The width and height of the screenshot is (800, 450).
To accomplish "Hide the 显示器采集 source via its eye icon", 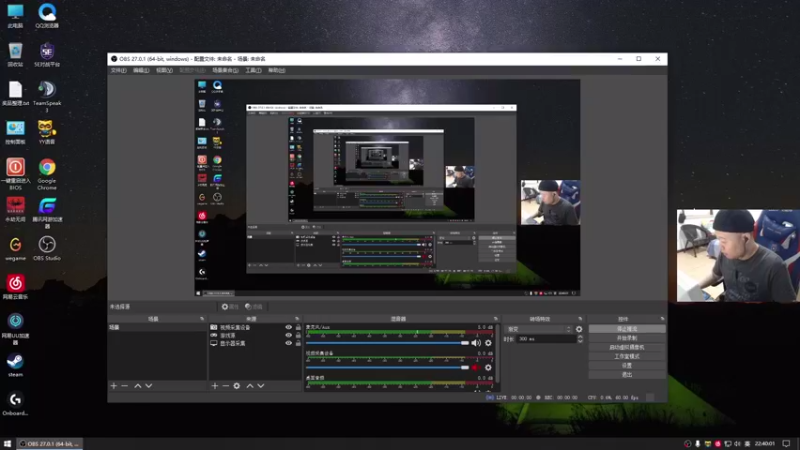I will click(288, 343).
